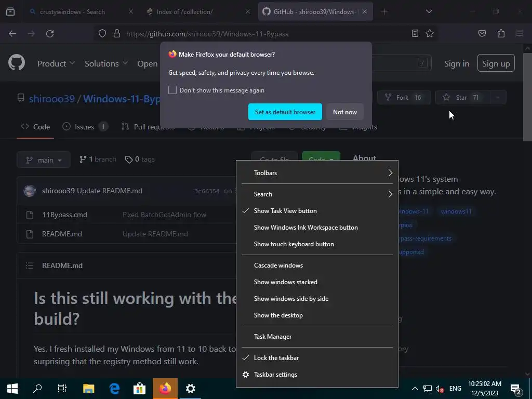
Task: Click the GitHub Octocat logo
Action: (17, 63)
